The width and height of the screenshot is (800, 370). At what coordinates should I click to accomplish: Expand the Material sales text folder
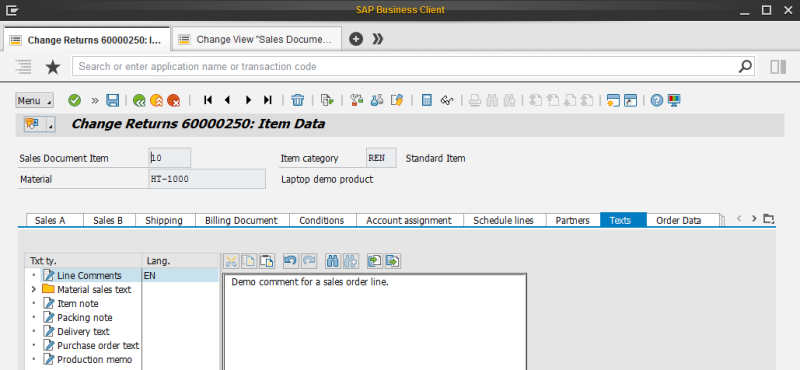34,289
